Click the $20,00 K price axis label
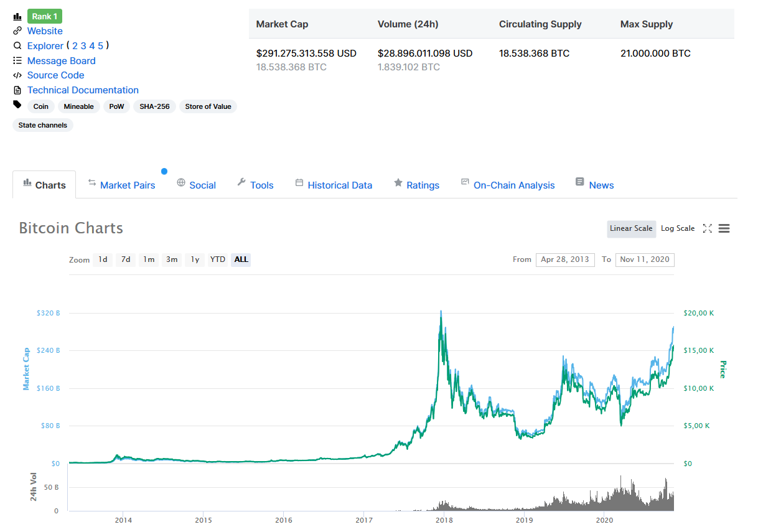758x532 pixels. click(698, 313)
